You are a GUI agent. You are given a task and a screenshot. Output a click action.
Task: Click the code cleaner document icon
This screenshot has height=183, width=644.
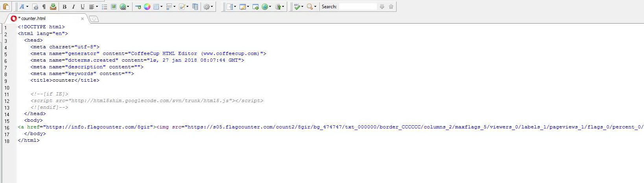point(35,7)
